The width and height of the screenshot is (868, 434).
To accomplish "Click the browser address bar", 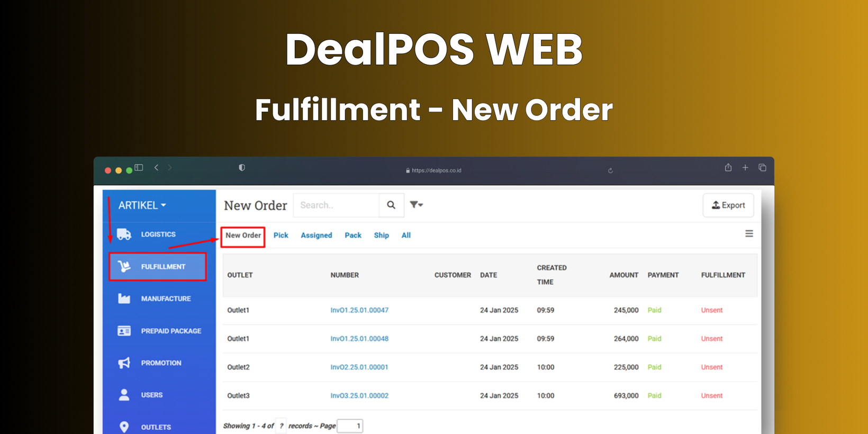I will tap(433, 170).
